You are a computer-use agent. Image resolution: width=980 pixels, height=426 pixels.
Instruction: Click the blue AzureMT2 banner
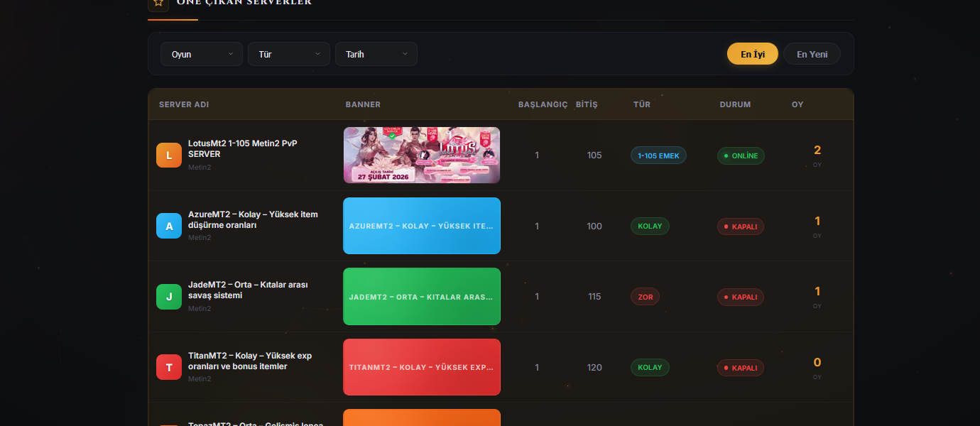click(x=422, y=226)
